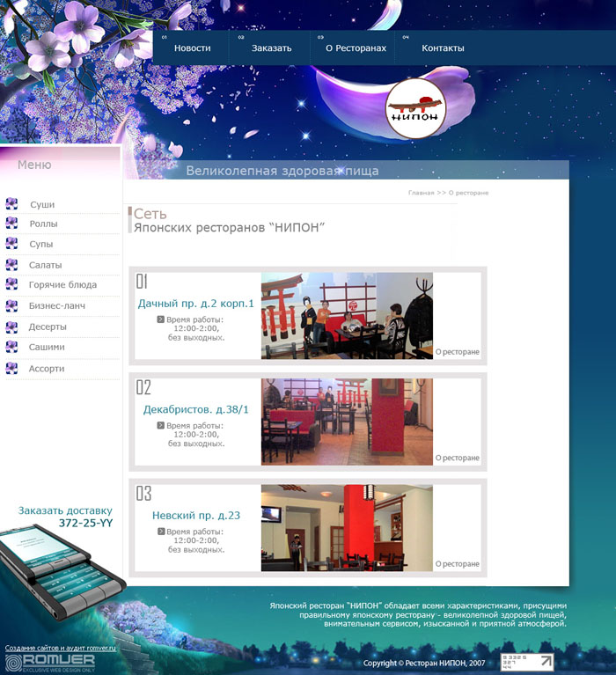Click flower icon beside Десерты
Screen dimensions: 616x675
pyautogui.click(x=11, y=327)
